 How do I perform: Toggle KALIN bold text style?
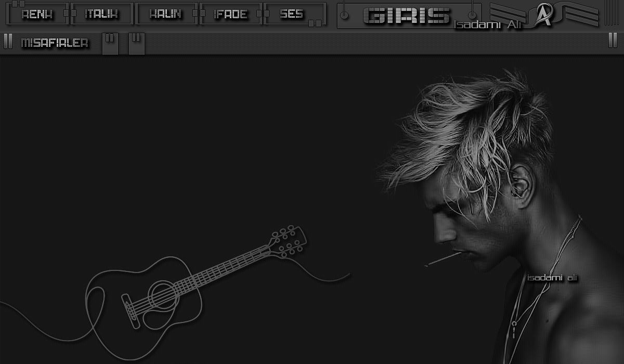tap(166, 14)
